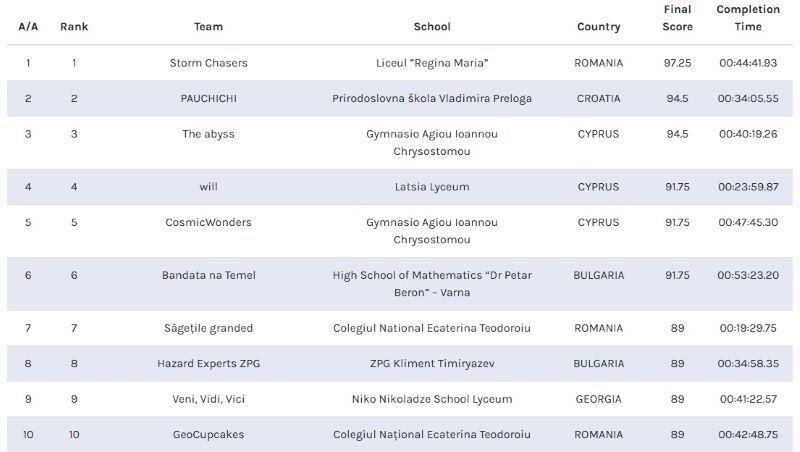
Task: Select the Storm Chasers team name
Action: click(208, 63)
